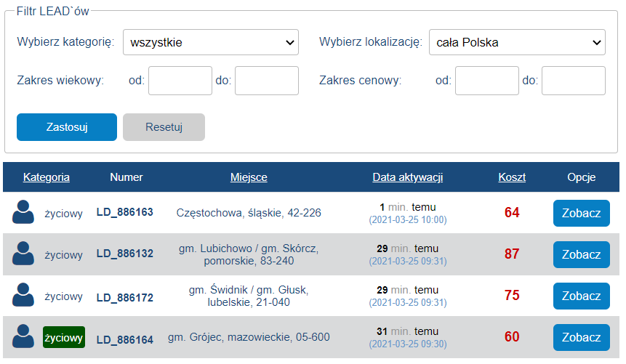Click the person icon for lead LD_886172
Viewport: 626px width, 364px height.
pyautogui.click(x=23, y=295)
